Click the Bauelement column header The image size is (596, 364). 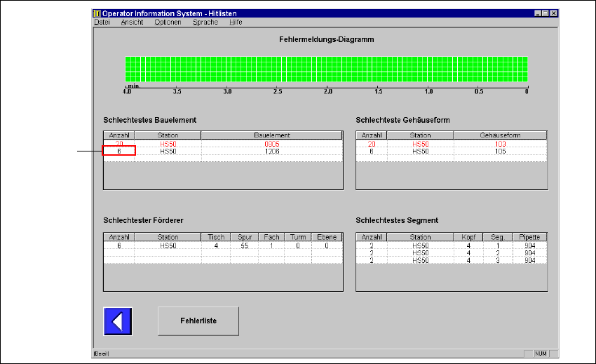click(x=271, y=135)
